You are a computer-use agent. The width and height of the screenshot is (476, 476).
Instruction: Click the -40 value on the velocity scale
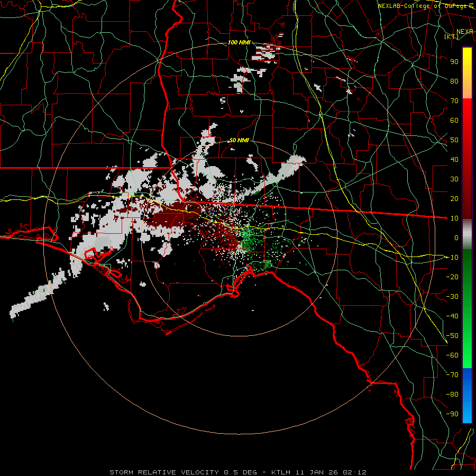point(452,316)
